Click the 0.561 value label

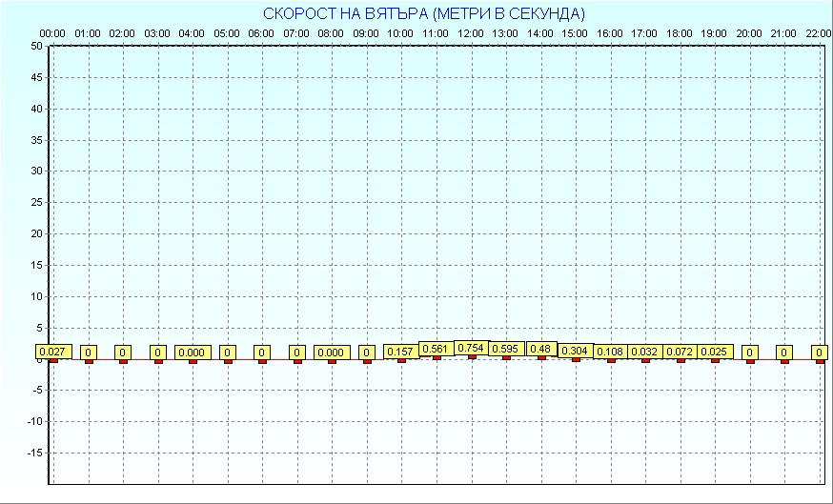[437, 349]
